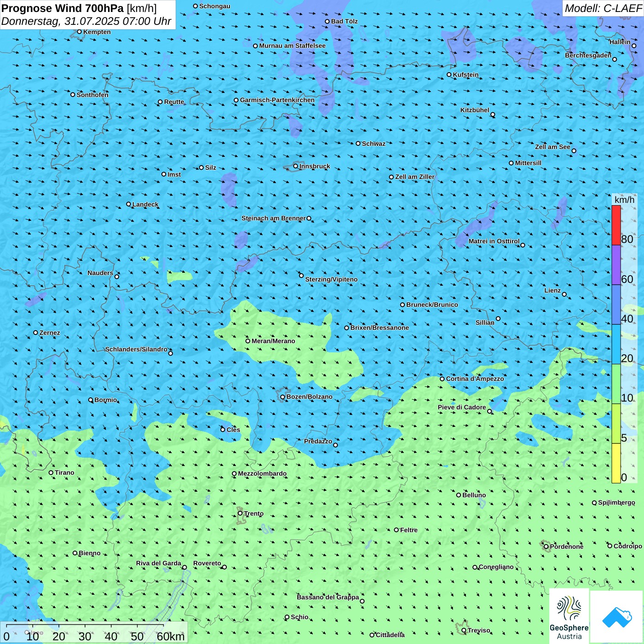Click the 'Prognose Wind 700hPa' title
Image resolution: width=644 pixels, height=644 pixels.
63,8
